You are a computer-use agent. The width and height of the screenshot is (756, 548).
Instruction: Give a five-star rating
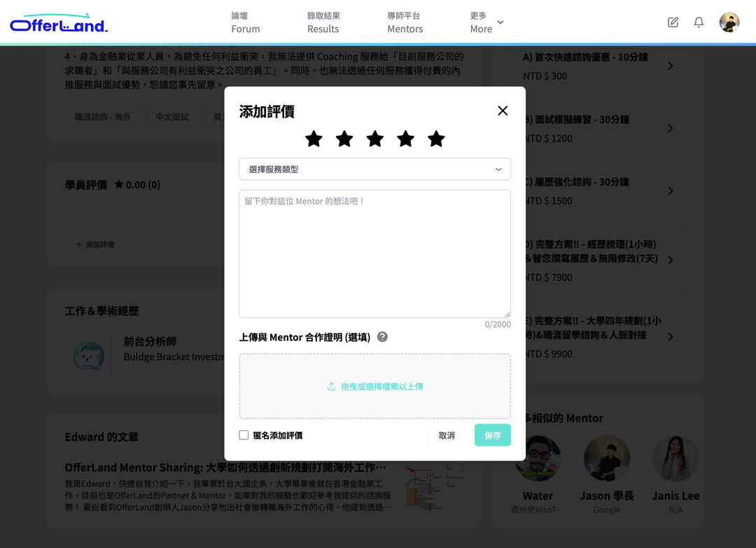click(x=436, y=139)
